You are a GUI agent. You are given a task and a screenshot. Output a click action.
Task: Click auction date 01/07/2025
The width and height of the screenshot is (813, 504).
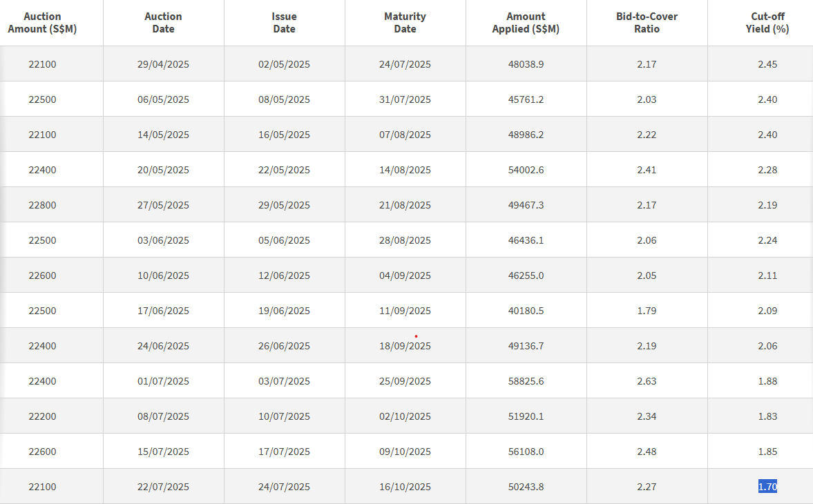tap(163, 381)
